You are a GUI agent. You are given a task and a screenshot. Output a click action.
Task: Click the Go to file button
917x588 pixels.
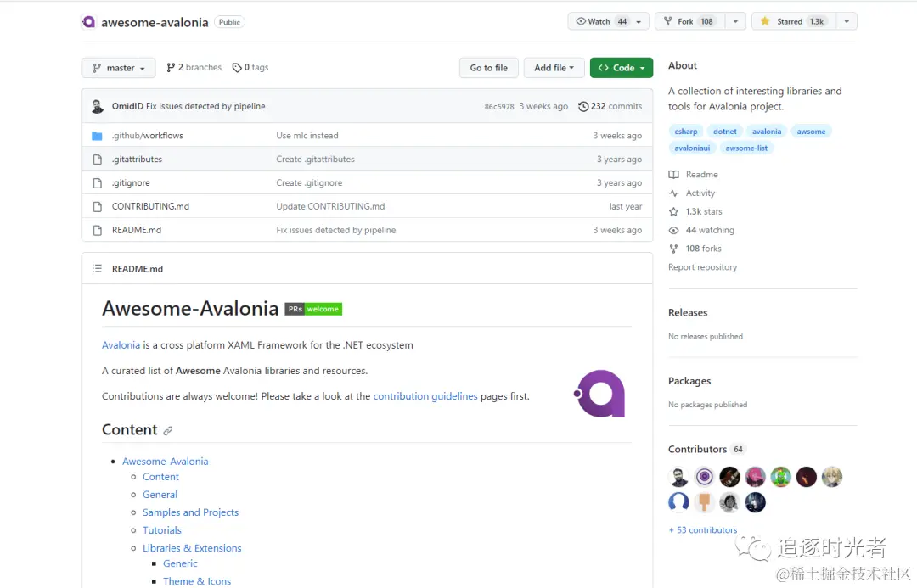(489, 68)
